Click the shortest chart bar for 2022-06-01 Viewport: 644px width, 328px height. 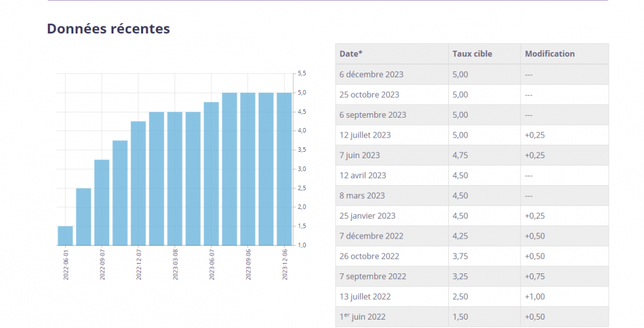coord(65,236)
